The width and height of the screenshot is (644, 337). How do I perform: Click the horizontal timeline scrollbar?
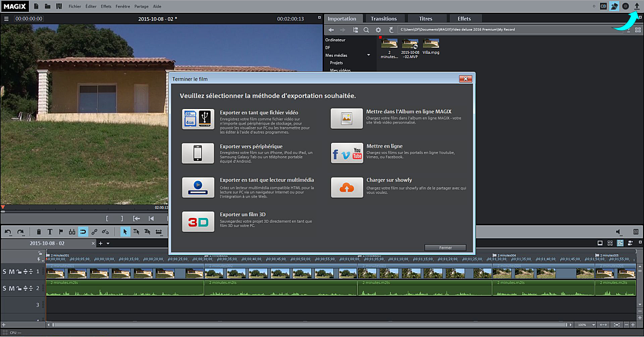point(311,325)
